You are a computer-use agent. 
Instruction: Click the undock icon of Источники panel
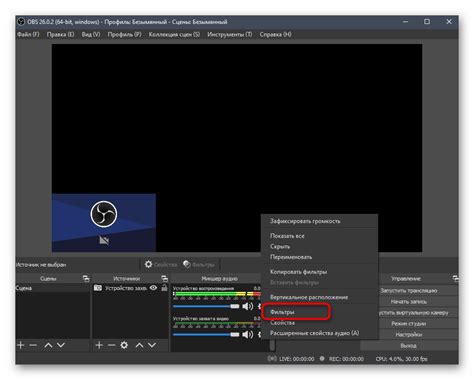point(164,278)
